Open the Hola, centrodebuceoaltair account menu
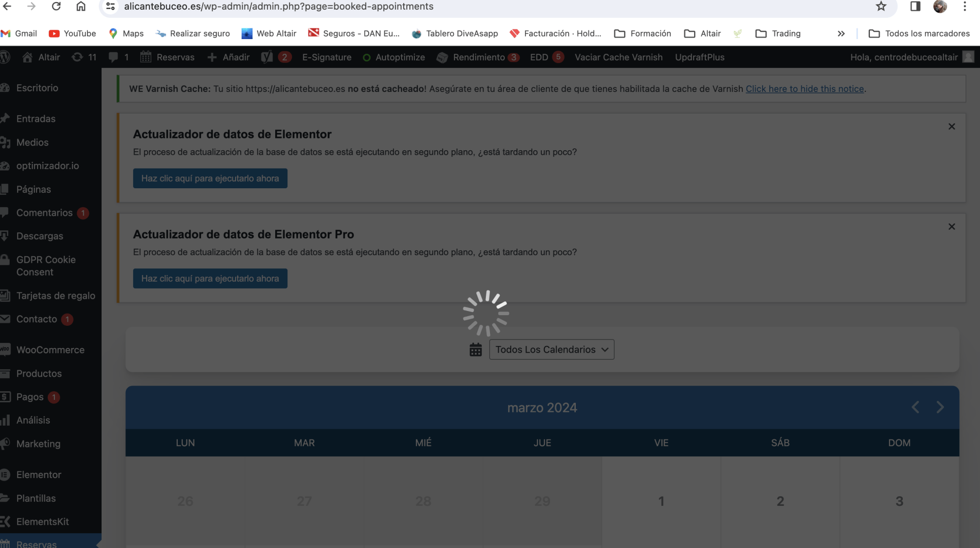The height and width of the screenshot is (548, 980). pyautogui.click(x=912, y=57)
